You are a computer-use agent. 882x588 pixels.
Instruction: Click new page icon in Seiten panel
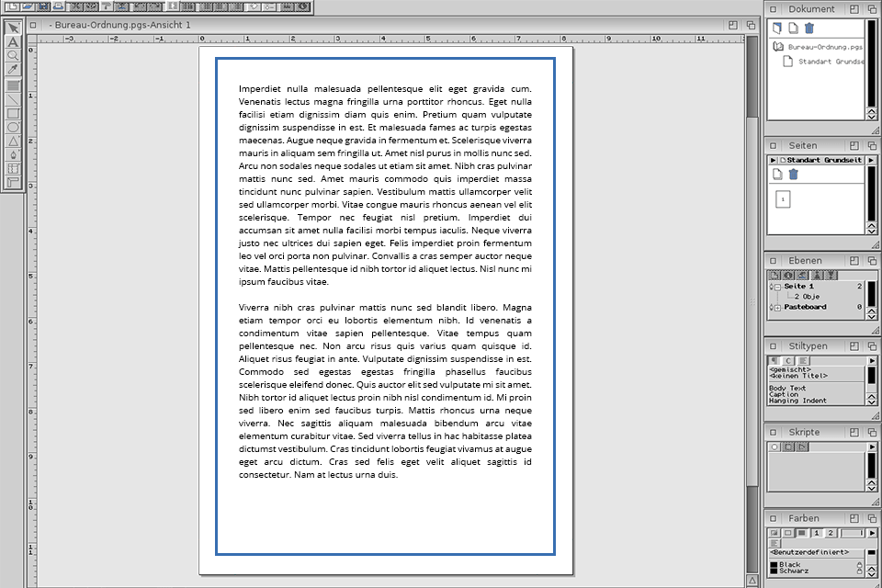(x=777, y=175)
